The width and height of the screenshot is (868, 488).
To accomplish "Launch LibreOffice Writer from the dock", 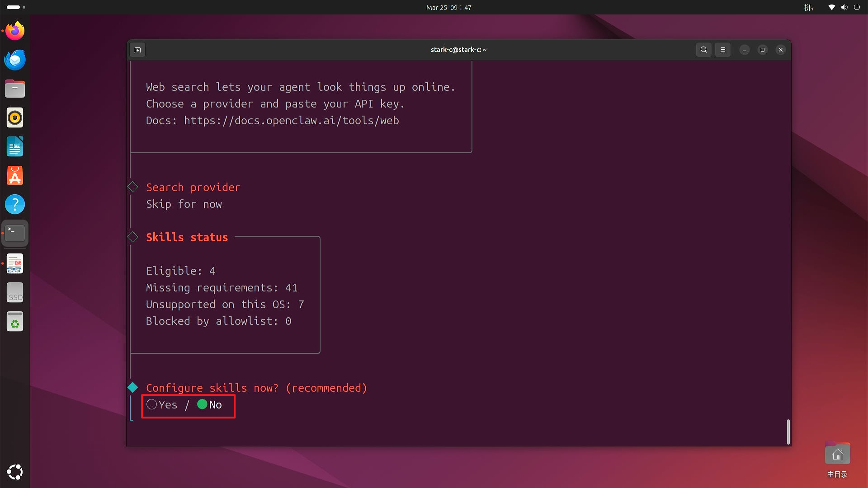I will click(x=15, y=146).
